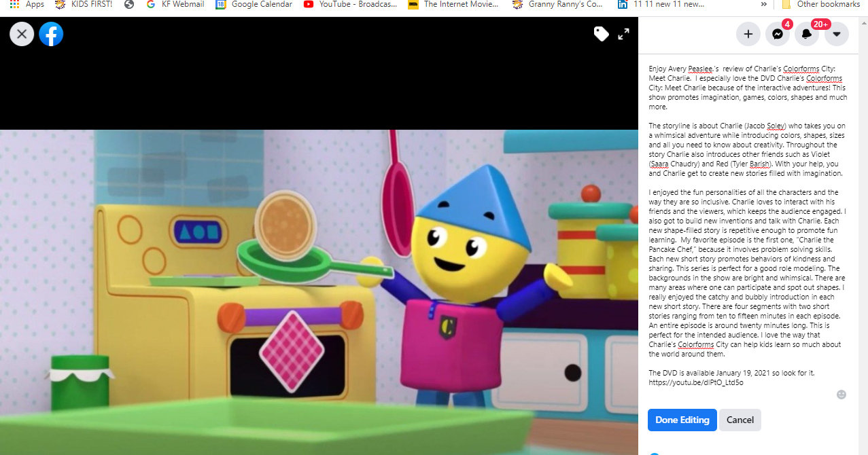Open the Google Calendar bookmark
Image resolution: width=868 pixels, height=455 pixels.
pos(254,4)
